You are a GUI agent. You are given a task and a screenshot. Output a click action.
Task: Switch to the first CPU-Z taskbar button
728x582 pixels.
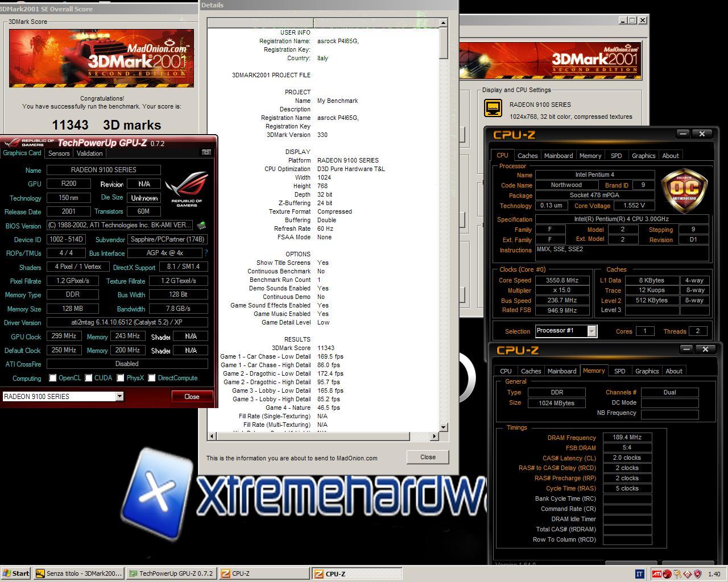[264, 573]
